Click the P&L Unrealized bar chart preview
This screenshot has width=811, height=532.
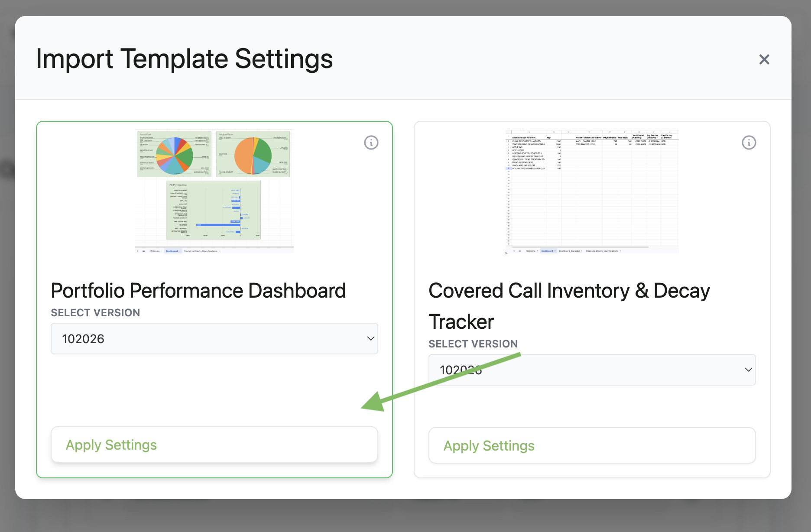coord(214,210)
